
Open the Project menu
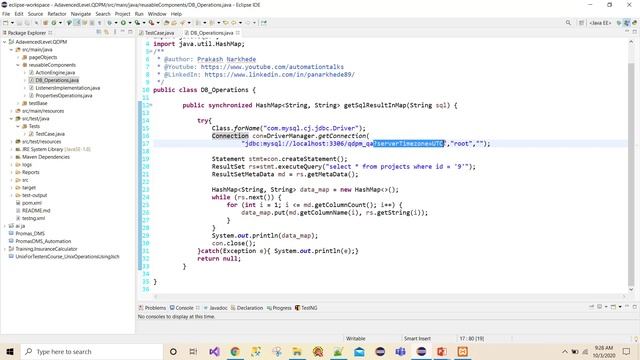coord(122,14)
